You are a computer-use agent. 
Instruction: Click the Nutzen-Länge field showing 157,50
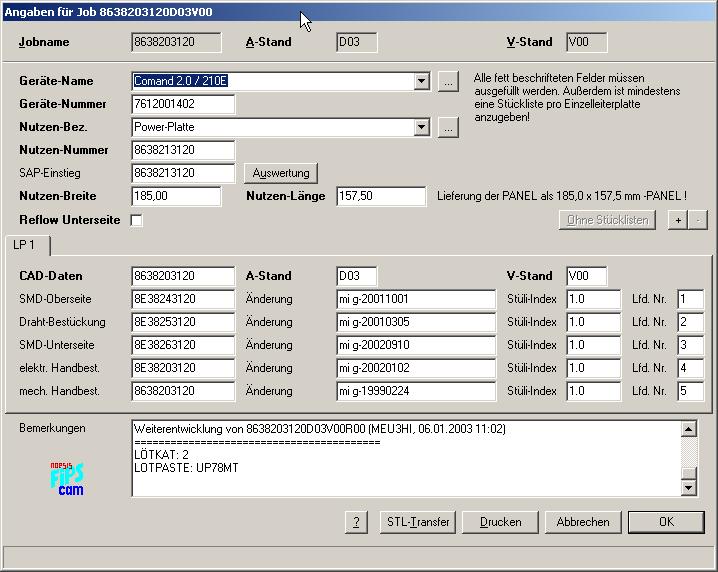[x=381, y=196]
